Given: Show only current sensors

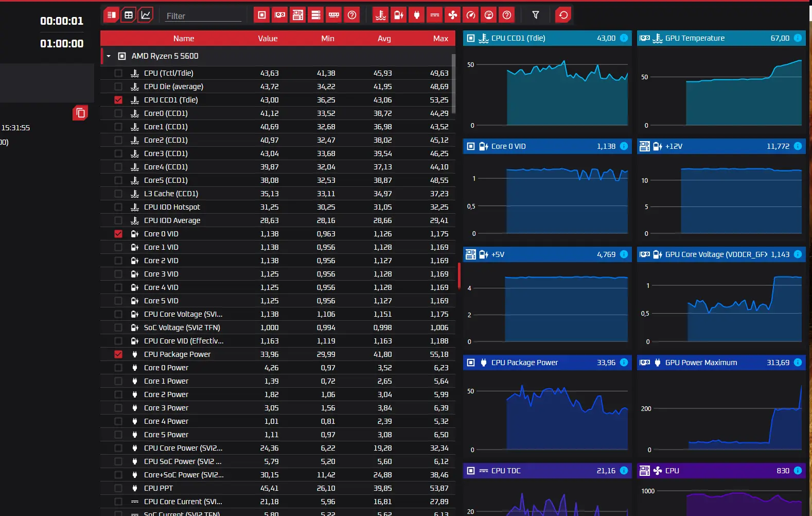Looking at the screenshot, I should pos(435,15).
